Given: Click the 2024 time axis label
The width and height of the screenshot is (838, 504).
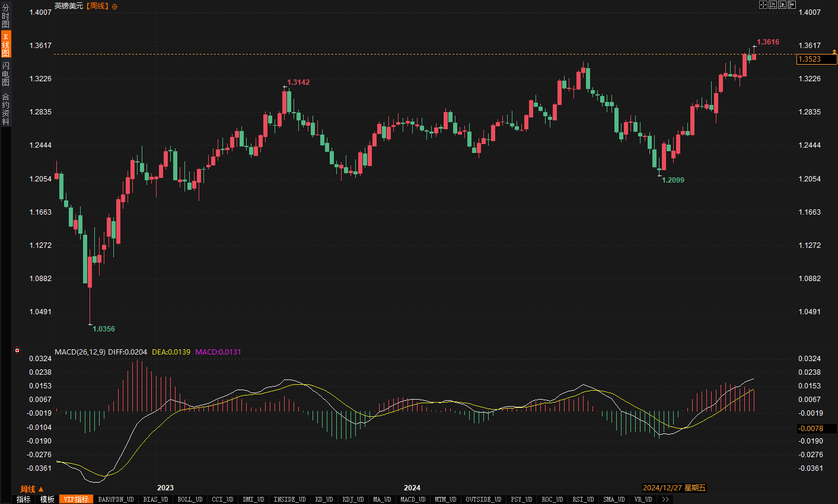Looking at the screenshot, I should click(x=412, y=488).
